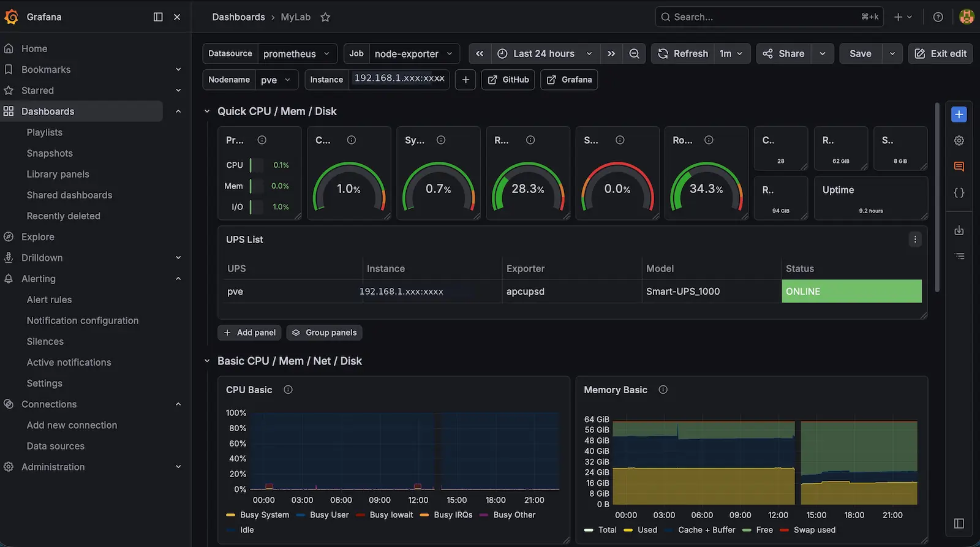980x547 pixels.
Task: Open Explore in sidebar
Action: [38, 237]
